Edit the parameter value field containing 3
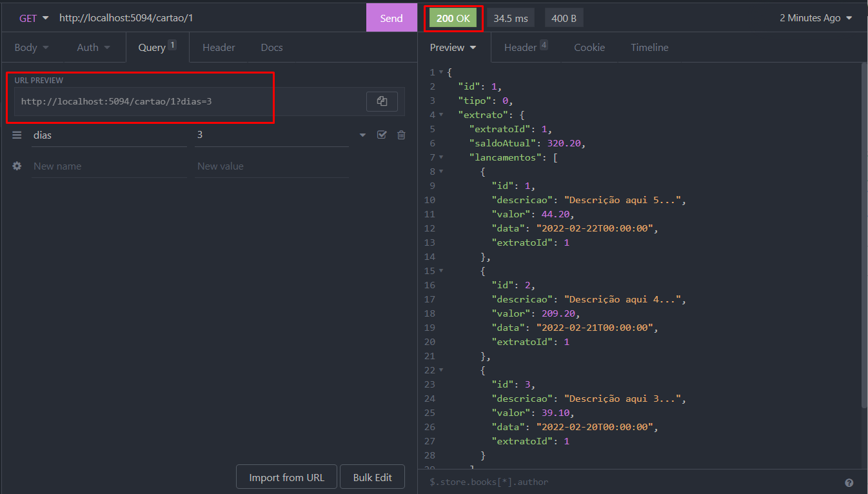The height and width of the screenshot is (494, 868). 271,135
